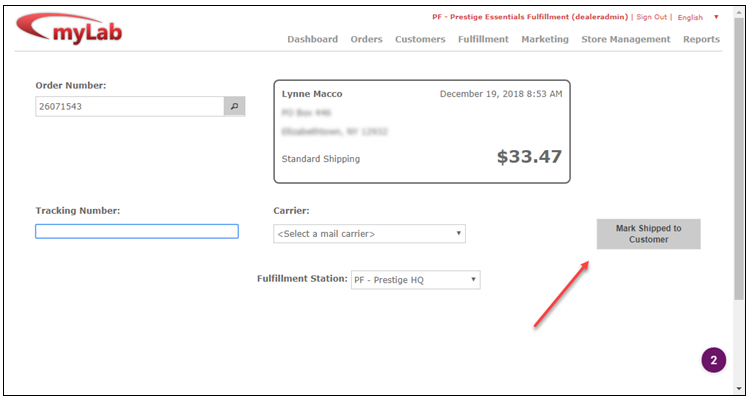Go to the Orders menu
This screenshot has width=751, height=399.
point(366,39)
